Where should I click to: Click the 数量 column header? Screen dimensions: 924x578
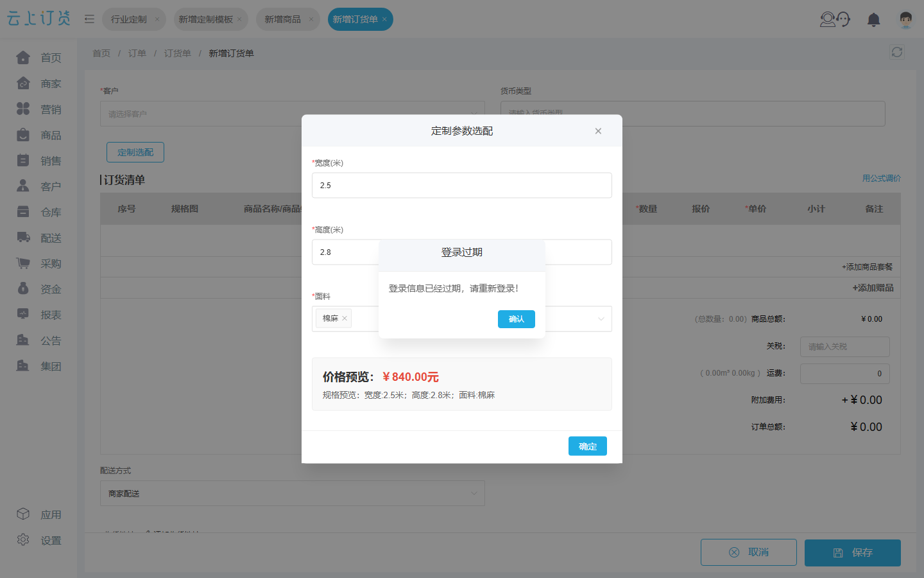647,209
